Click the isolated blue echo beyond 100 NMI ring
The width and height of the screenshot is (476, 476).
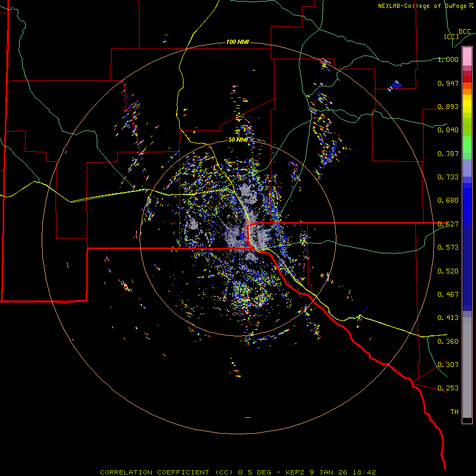(x=395, y=85)
